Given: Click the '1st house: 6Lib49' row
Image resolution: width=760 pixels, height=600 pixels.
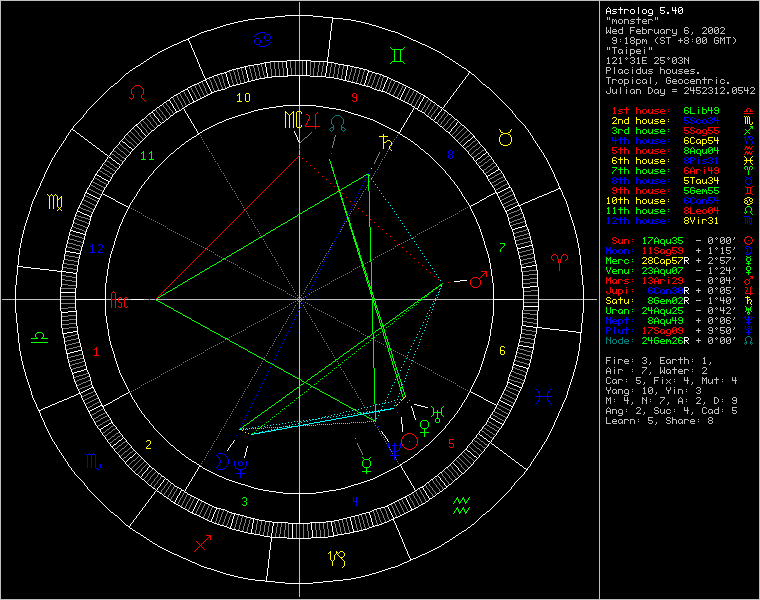Looking at the screenshot, I should 682,111.
